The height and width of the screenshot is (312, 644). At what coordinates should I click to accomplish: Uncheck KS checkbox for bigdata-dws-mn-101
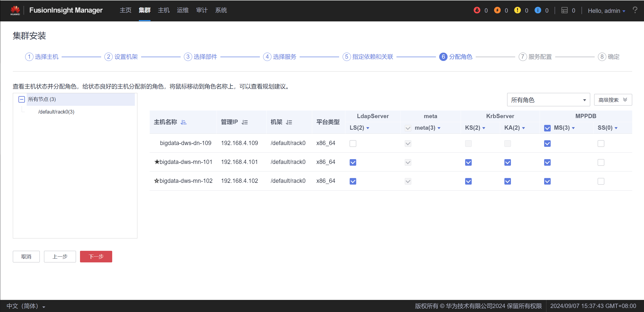(x=468, y=162)
